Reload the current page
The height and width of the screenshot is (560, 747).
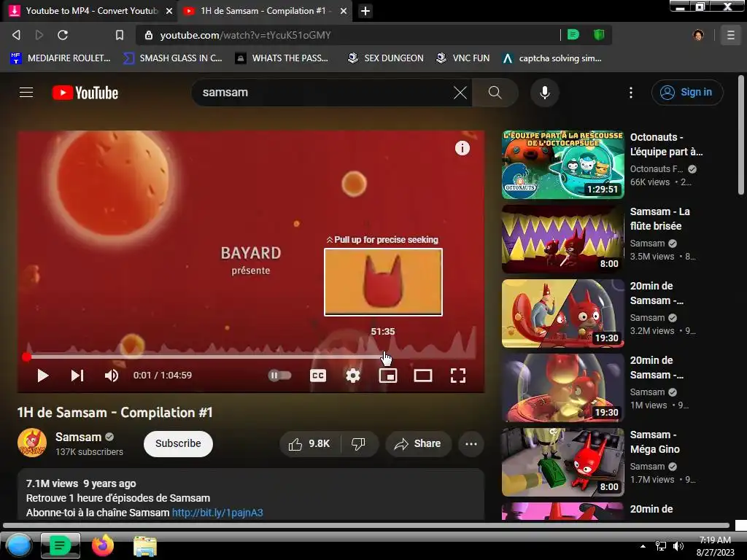(63, 35)
